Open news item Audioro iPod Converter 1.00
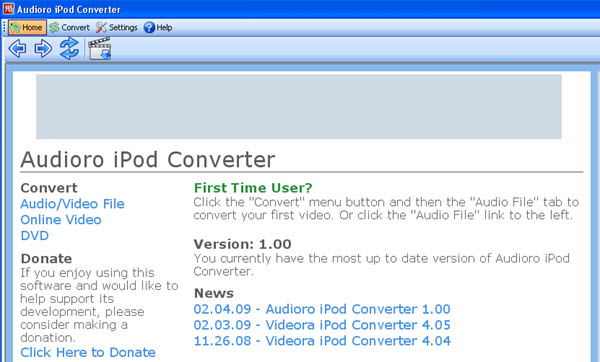Viewport: 600px width, 362px height. (322, 309)
